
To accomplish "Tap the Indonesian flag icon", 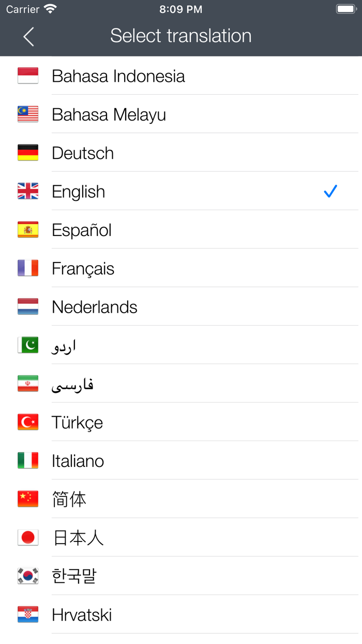I will [28, 76].
